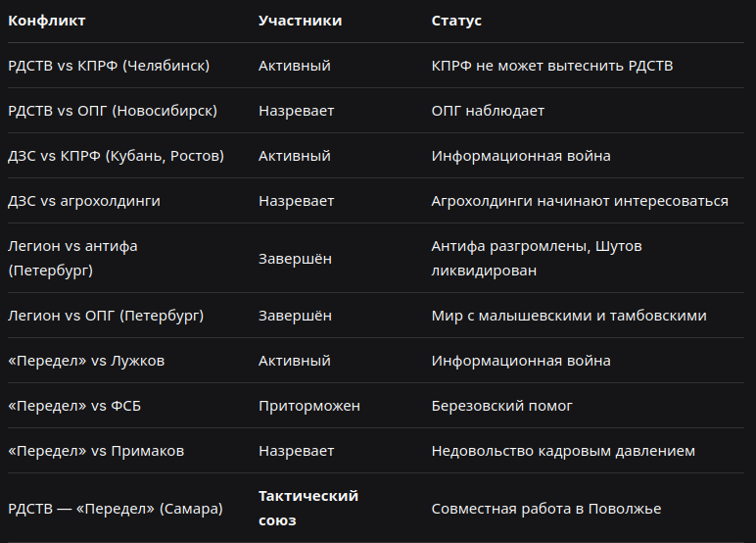Click Легион vs ОПГ (Петербург) text
Screen dimensions: 756x543
pos(106,316)
